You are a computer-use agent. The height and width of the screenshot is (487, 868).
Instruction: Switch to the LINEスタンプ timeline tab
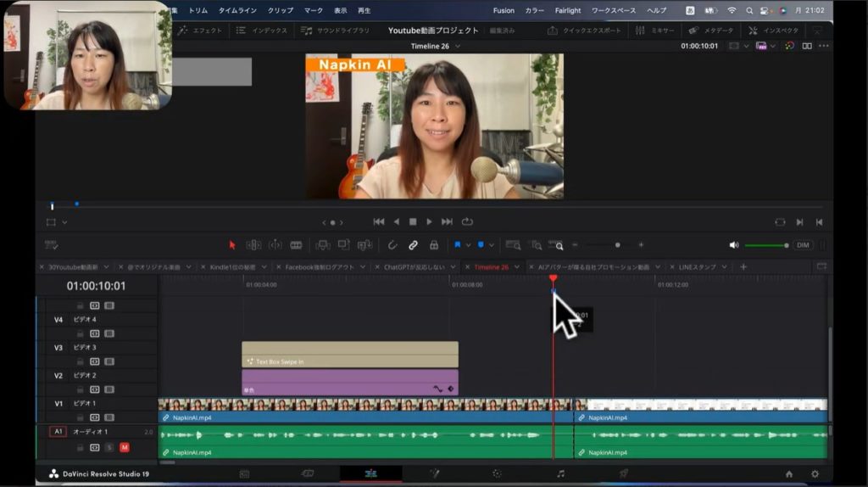tap(697, 266)
